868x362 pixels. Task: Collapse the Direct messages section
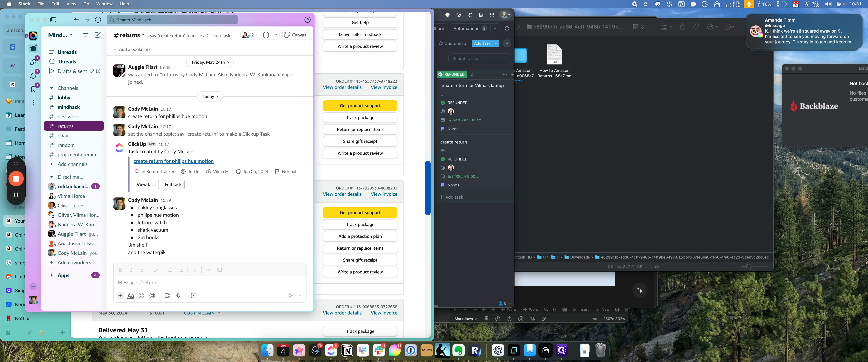click(52, 177)
